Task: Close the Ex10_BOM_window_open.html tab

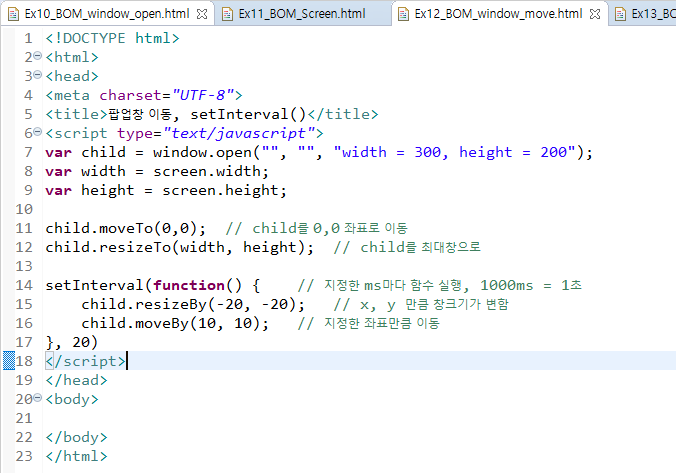Action: pyautogui.click(x=202, y=14)
